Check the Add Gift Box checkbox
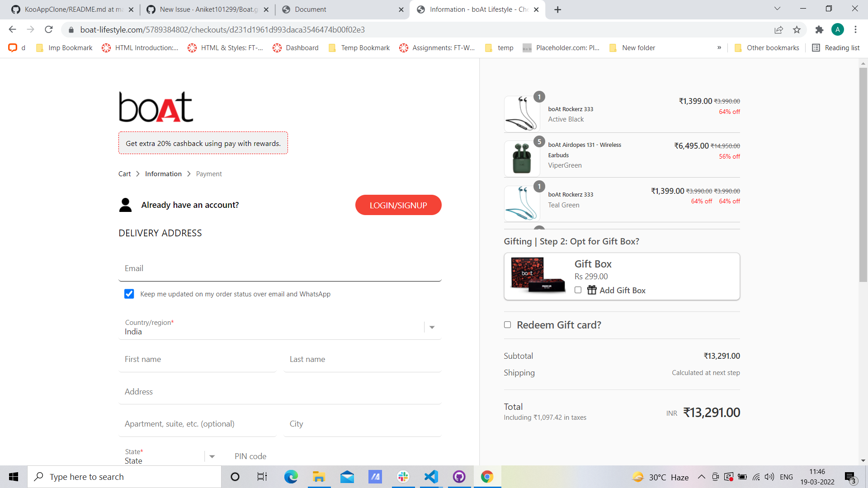868x488 pixels. point(578,290)
